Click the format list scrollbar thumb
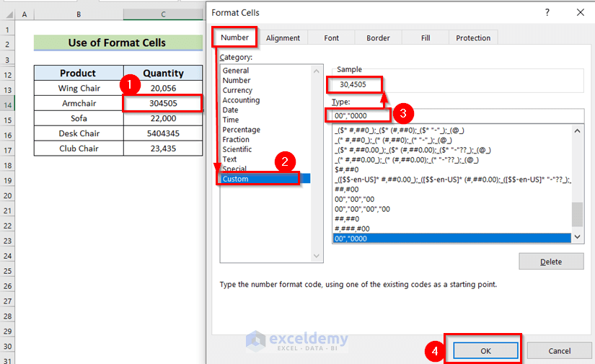The image size is (595, 364). (577, 214)
